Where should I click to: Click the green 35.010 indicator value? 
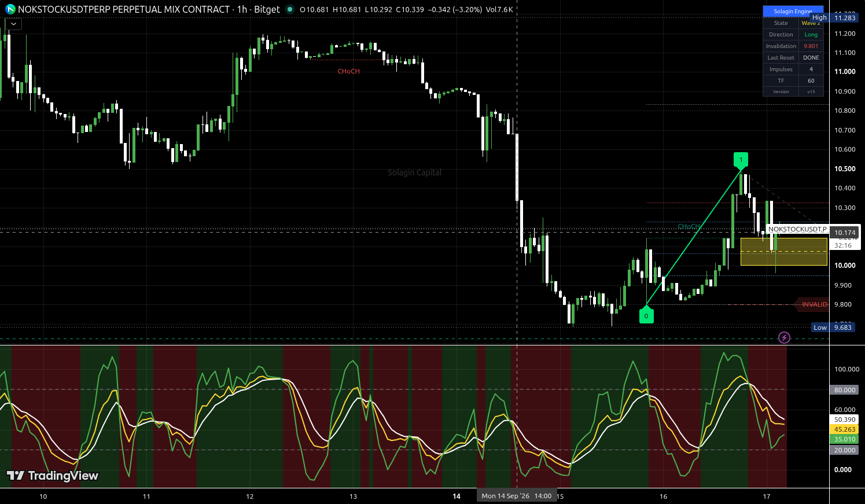coord(845,439)
